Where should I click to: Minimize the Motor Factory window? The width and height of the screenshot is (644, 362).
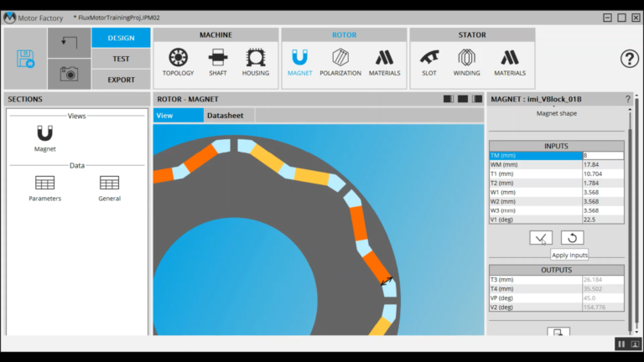click(607, 18)
